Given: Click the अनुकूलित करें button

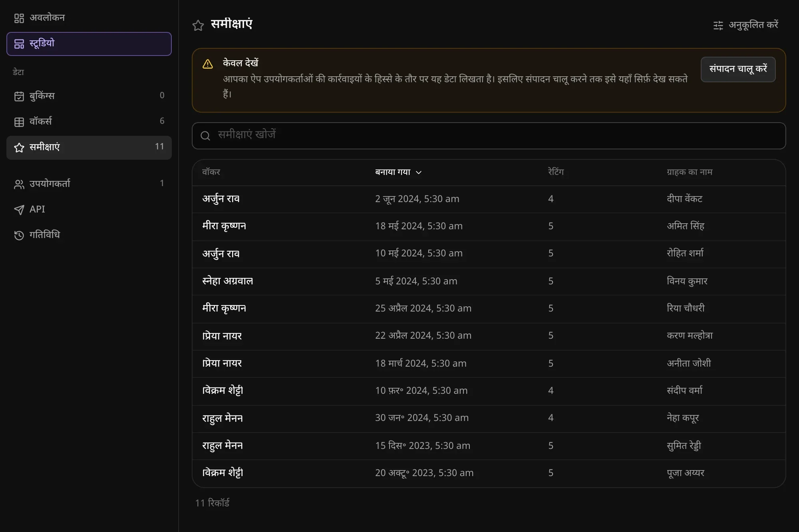Looking at the screenshot, I should 745,25.
